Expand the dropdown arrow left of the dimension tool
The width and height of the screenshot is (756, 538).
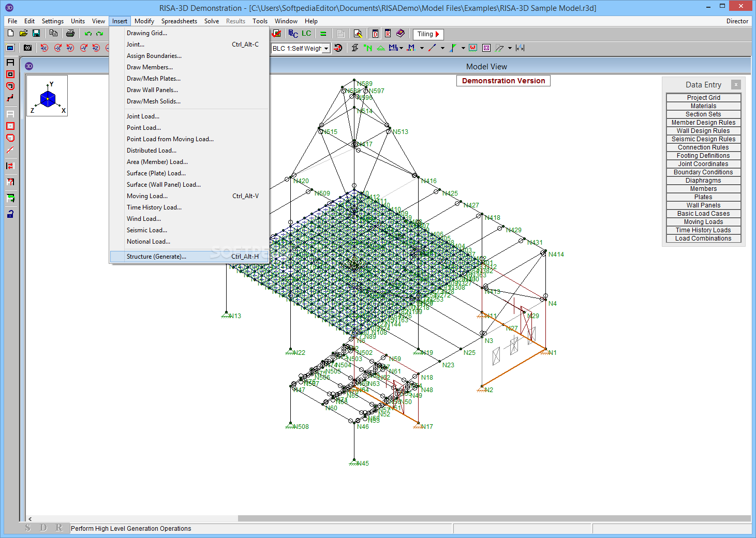[x=510, y=48]
